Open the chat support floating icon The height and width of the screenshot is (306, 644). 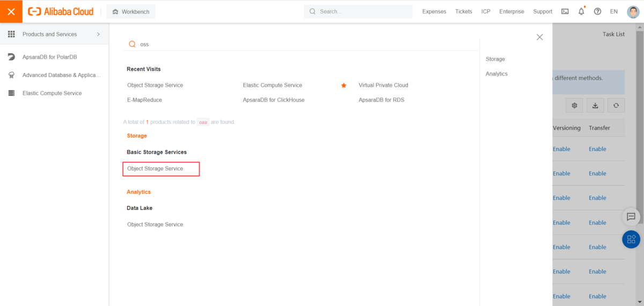coord(631,217)
